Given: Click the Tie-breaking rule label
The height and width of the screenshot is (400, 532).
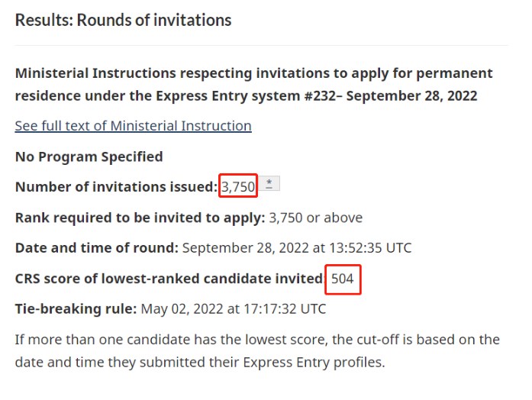Looking at the screenshot, I should pyautogui.click(x=76, y=309).
